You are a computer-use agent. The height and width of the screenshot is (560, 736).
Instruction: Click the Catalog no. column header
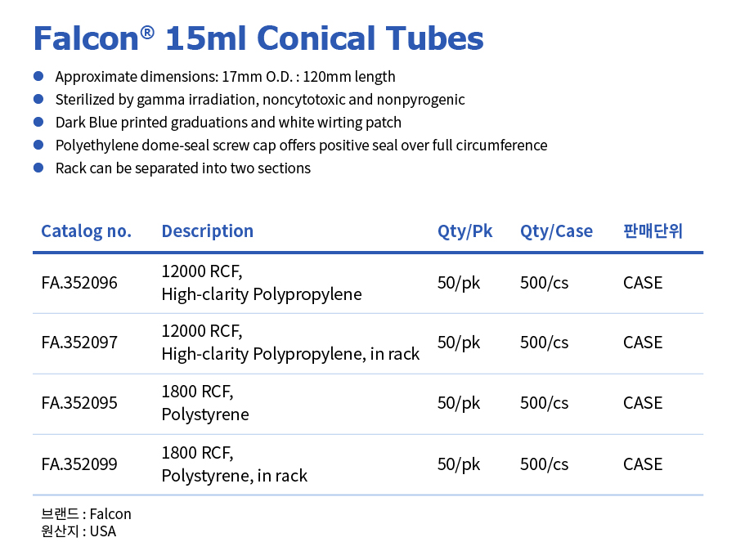[86, 231]
